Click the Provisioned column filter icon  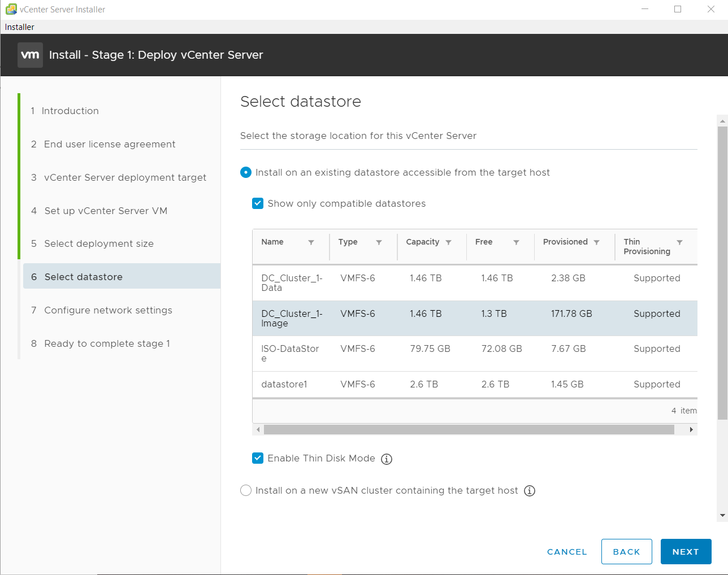(x=596, y=242)
